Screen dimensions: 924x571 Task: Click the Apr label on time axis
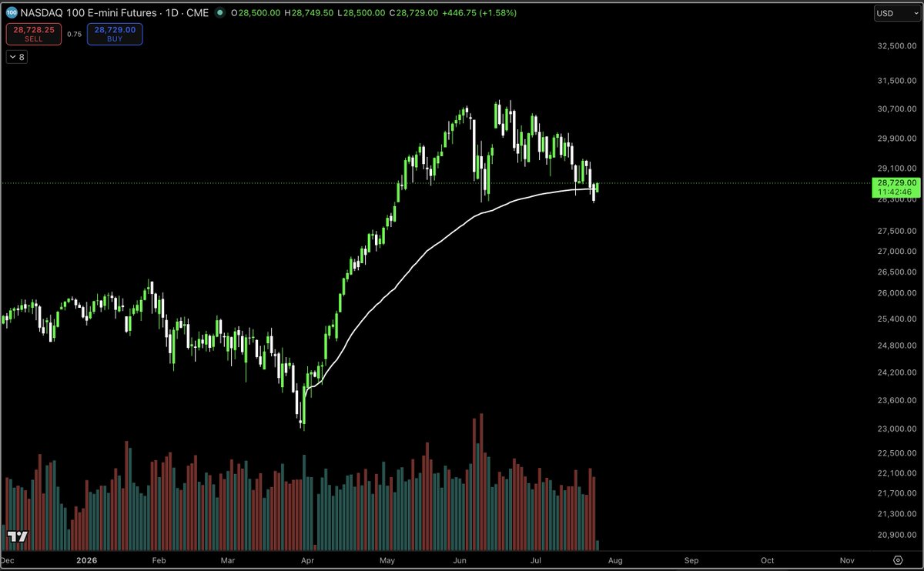click(308, 560)
